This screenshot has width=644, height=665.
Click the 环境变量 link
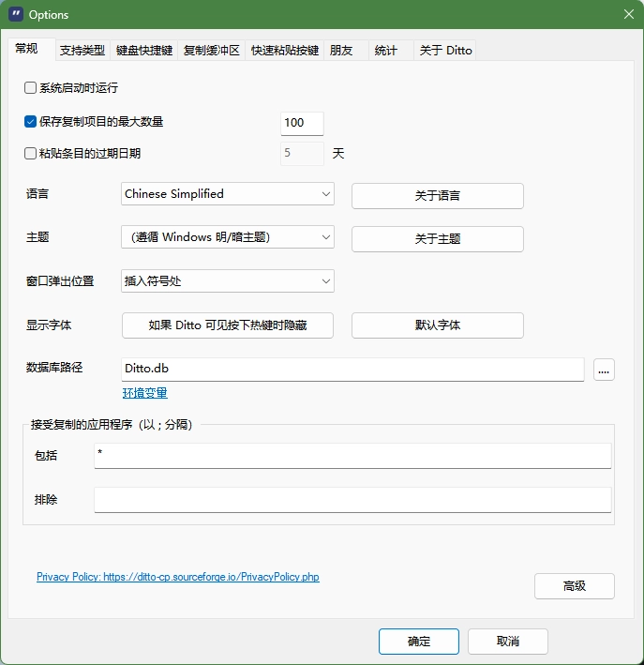(x=144, y=393)
